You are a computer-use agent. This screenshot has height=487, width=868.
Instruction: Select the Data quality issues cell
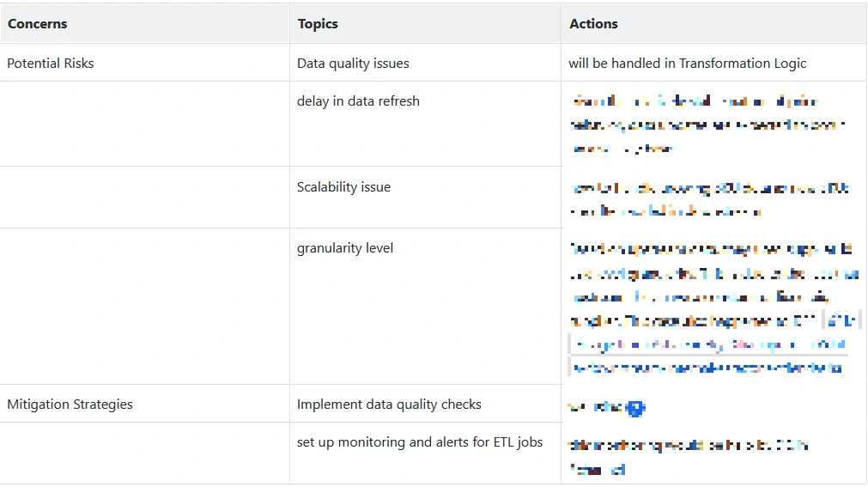tap(353, 63)
